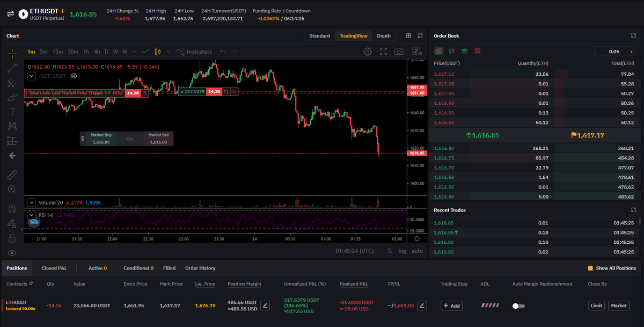Toggle Auto Margin Replenishment switch
Screen dimensions: 644x327
pyautogui.click(x=518, y=306)
